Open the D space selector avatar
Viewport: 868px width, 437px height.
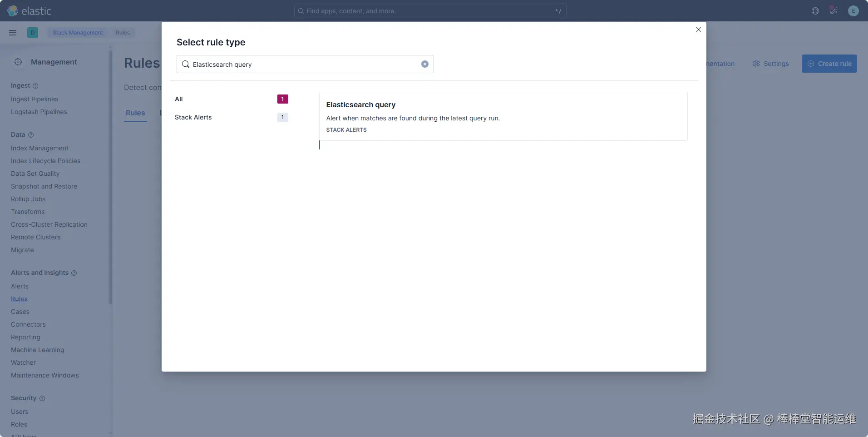click(33, 33)
